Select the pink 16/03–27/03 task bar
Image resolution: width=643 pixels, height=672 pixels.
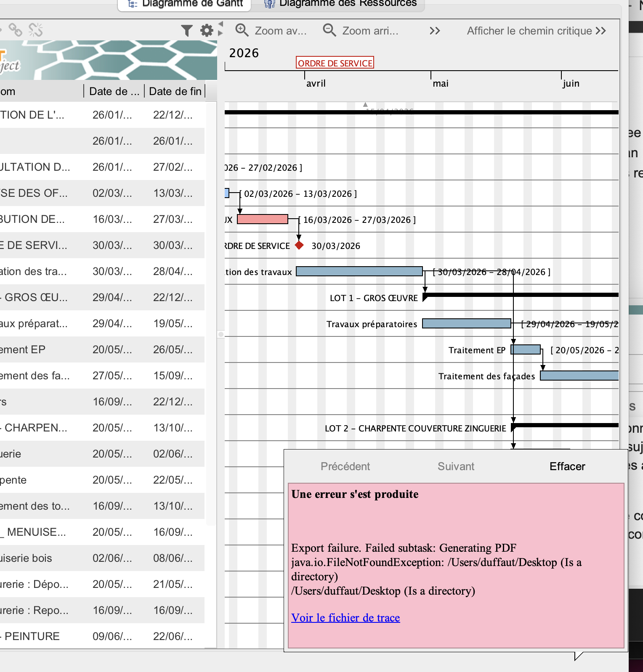coord(263,219)
